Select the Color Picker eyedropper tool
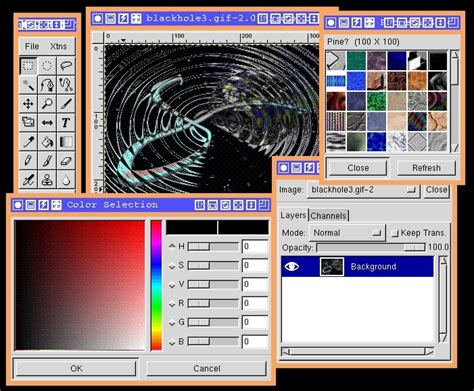474x391 pixels. pos(28,142)
